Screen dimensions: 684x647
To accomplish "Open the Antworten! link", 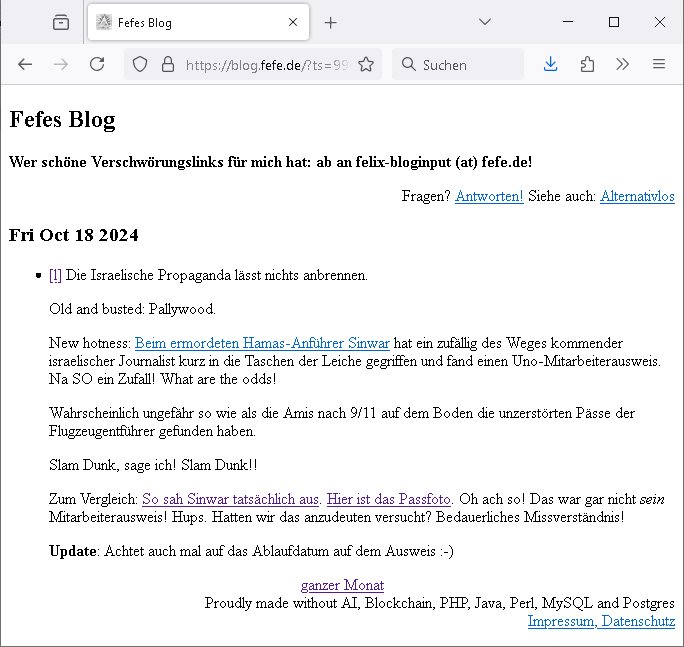I will (x=489, y=196).
